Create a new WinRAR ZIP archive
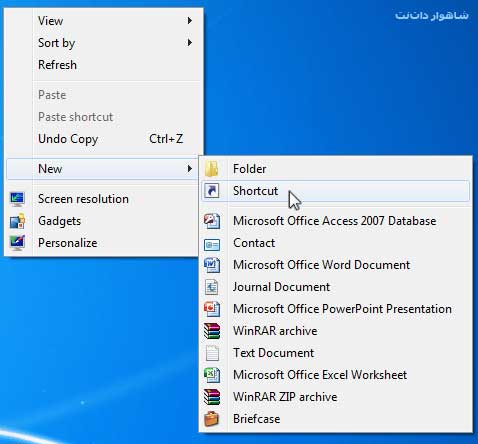Image resolution: width=478 pixels, height=444 pixels. (335, 397)
